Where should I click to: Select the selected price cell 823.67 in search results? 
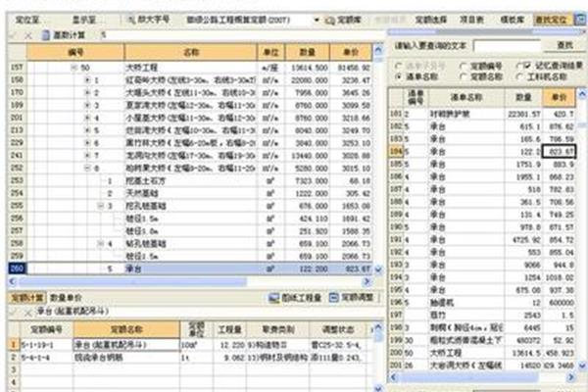coord(560,152)
